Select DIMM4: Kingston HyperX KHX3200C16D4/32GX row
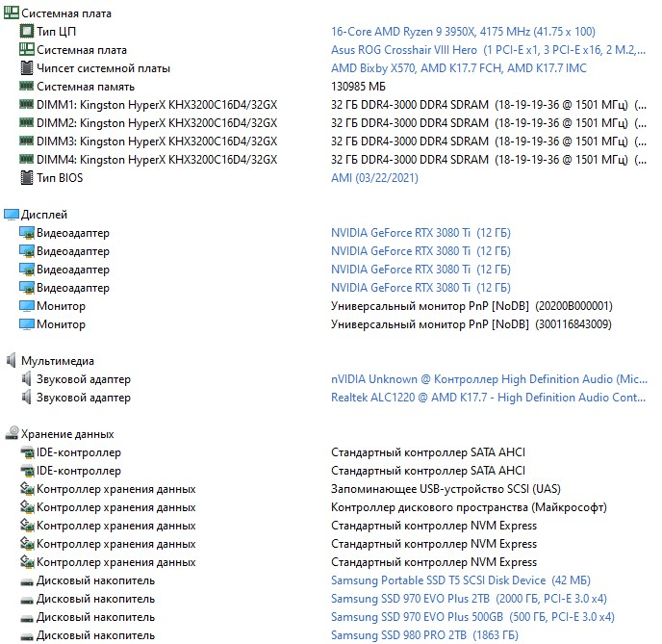The width and height of the screenshot is (662, 644). [157, 160]
